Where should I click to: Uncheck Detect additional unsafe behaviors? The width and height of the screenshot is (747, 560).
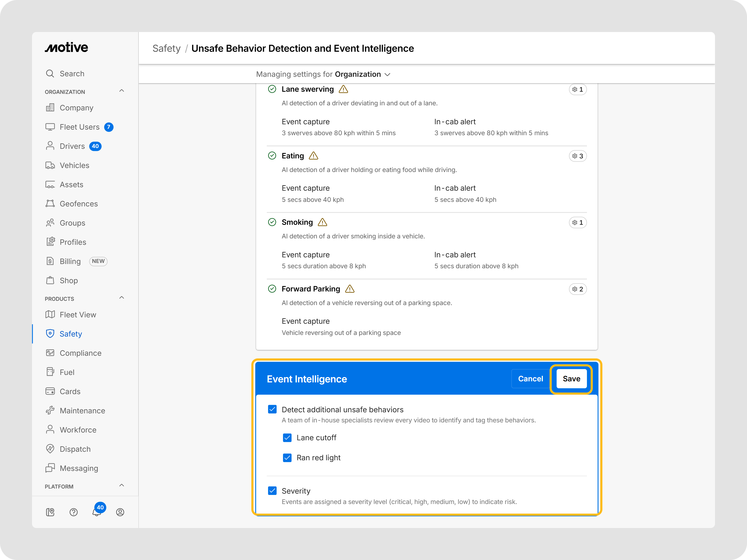(272, 409)
